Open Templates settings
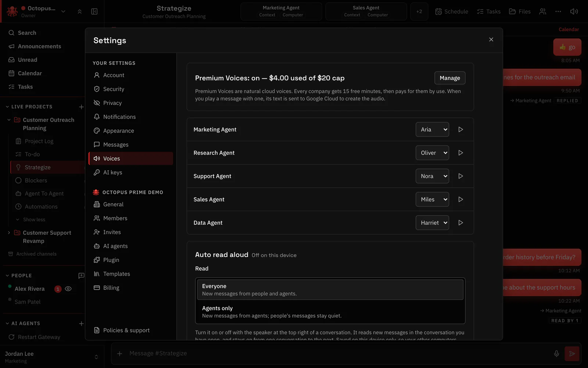This screenshot has height=368, width=588. (x=131, y=274)
